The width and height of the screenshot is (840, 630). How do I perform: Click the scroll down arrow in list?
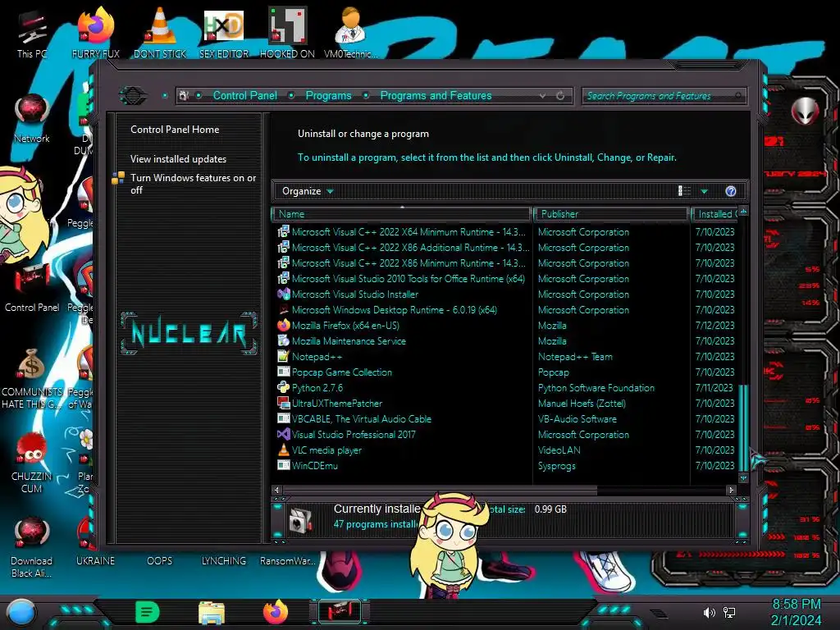pyautogui.click(x=743, y=477)
